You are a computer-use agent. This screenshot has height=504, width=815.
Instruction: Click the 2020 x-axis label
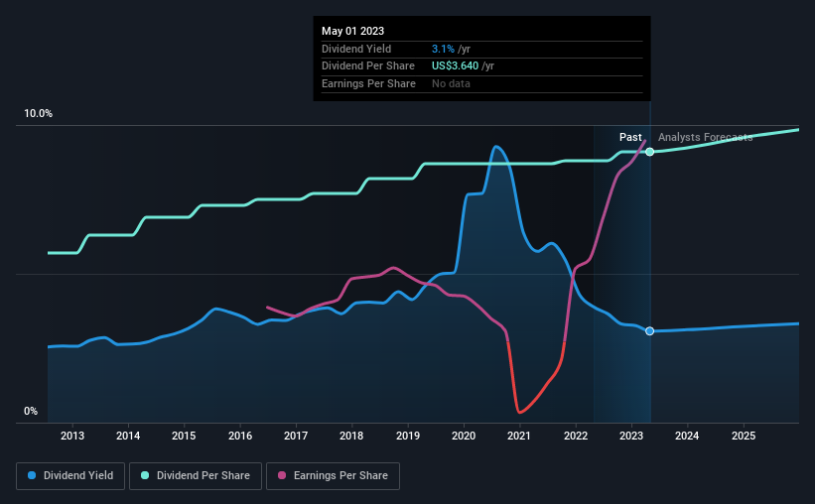pyautogui.click(x=464, y=436)
